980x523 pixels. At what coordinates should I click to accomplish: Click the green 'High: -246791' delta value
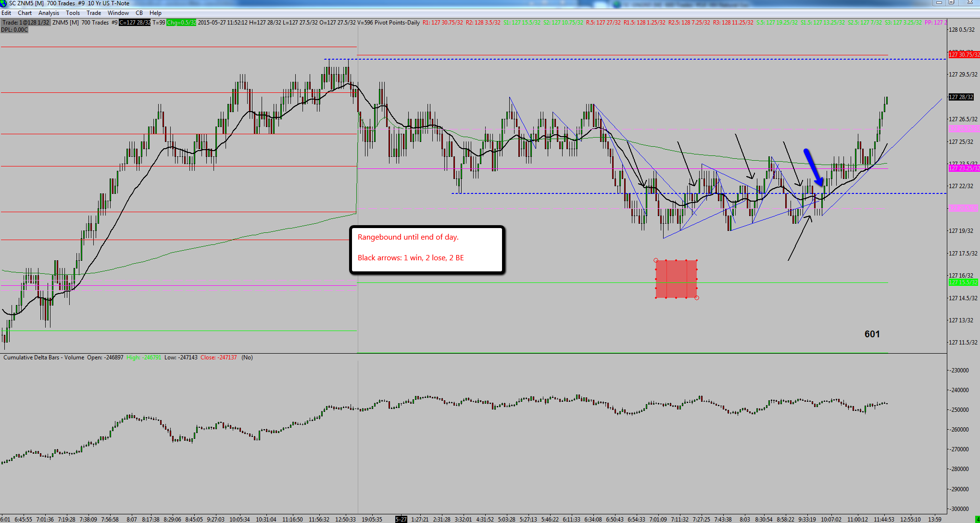coord(143,357)
